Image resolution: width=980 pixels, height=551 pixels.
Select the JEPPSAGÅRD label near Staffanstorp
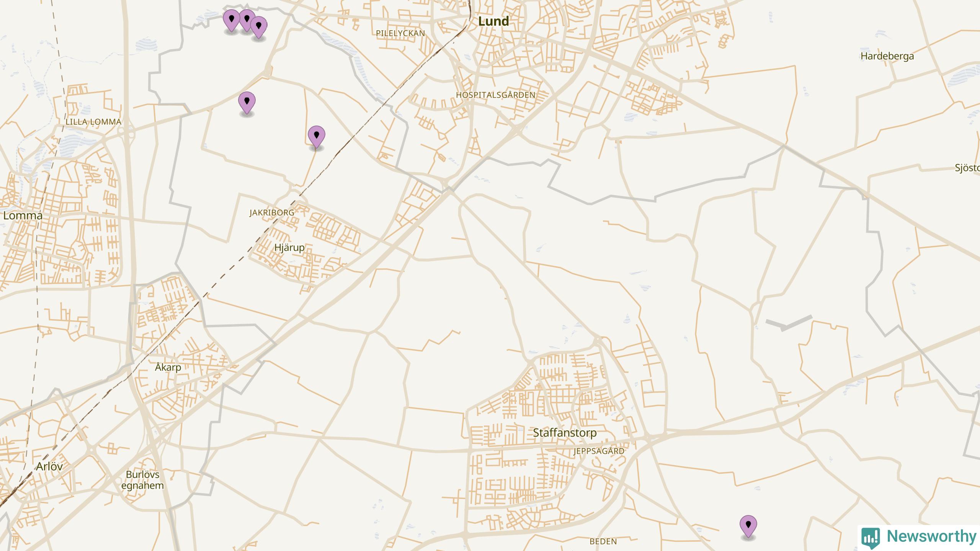tap(599, 451)
